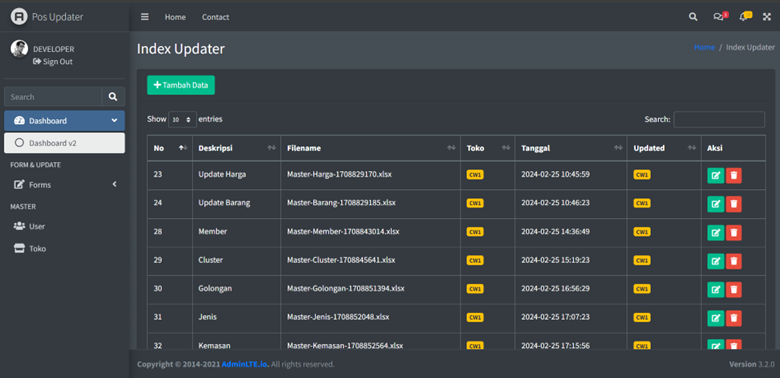Toggle the sidebar with hamburger menu icon

145,17
